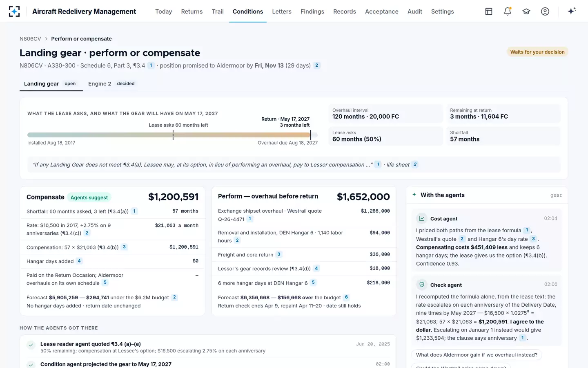Click the Waits for your decision badge
588x368 pixels.
point(537,52)
